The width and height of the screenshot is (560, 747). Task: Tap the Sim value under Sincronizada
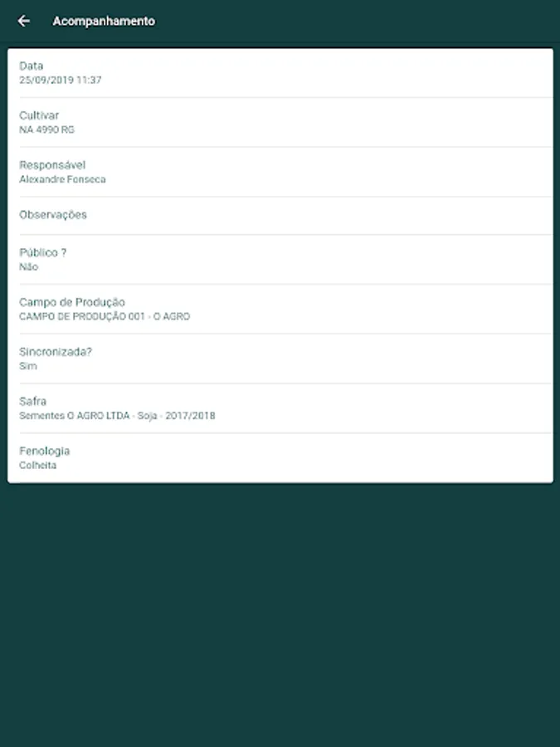point(27,366)
